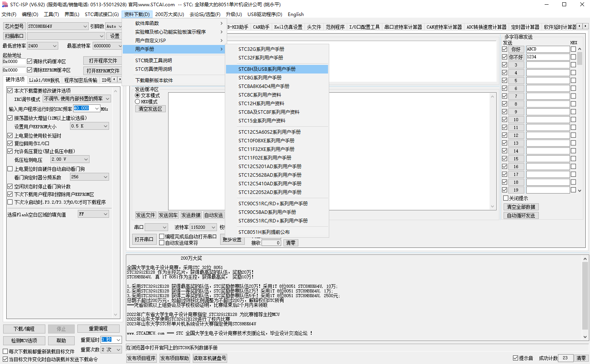
Task: Switch to the Link1/U8W脱机 tab
Action: coord(44,80)
